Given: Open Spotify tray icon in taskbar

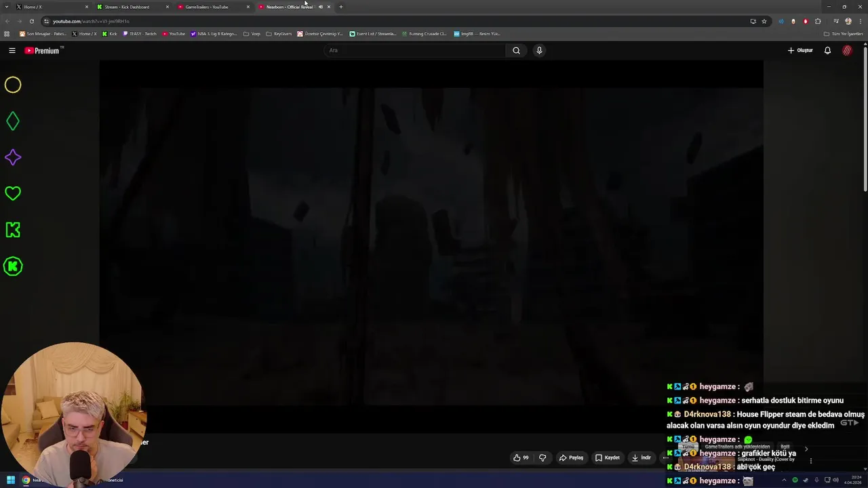Looking at the screenshot, I should point(795,480).
